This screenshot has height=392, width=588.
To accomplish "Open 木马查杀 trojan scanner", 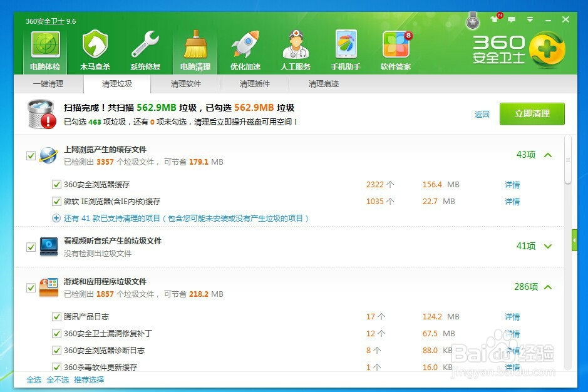I will pyautogui.click(x=95, y=51).
